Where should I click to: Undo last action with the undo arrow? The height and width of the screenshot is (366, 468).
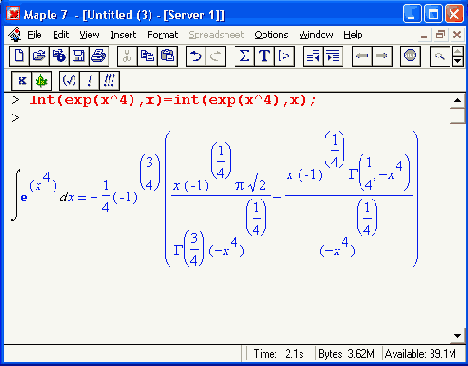click(196, 56)
